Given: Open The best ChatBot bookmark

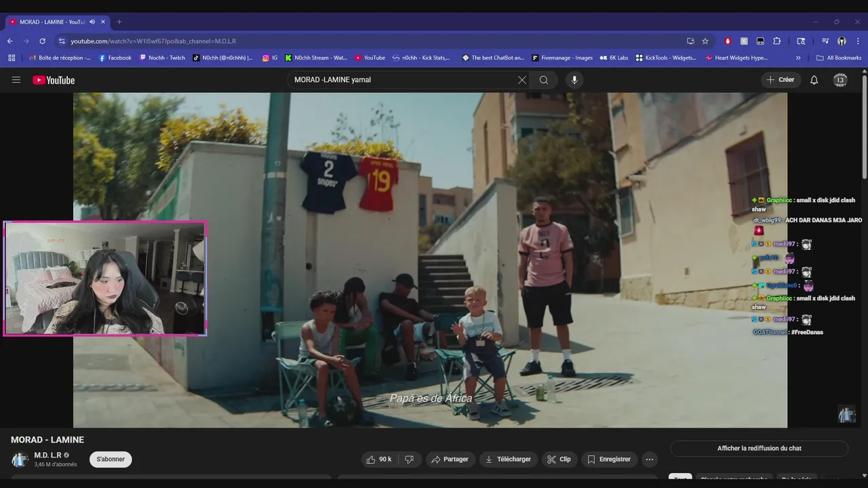Looking at the screenshot, I should (493, 58).
